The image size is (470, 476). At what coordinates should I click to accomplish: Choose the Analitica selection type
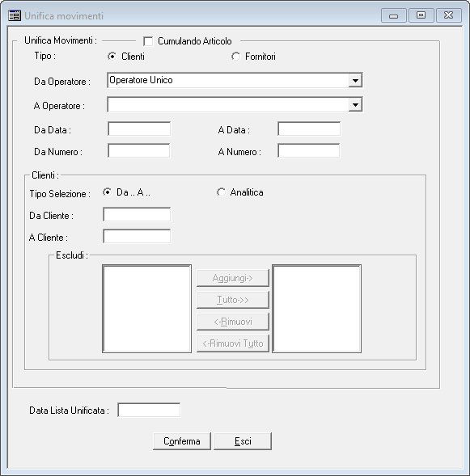(221, 192)
